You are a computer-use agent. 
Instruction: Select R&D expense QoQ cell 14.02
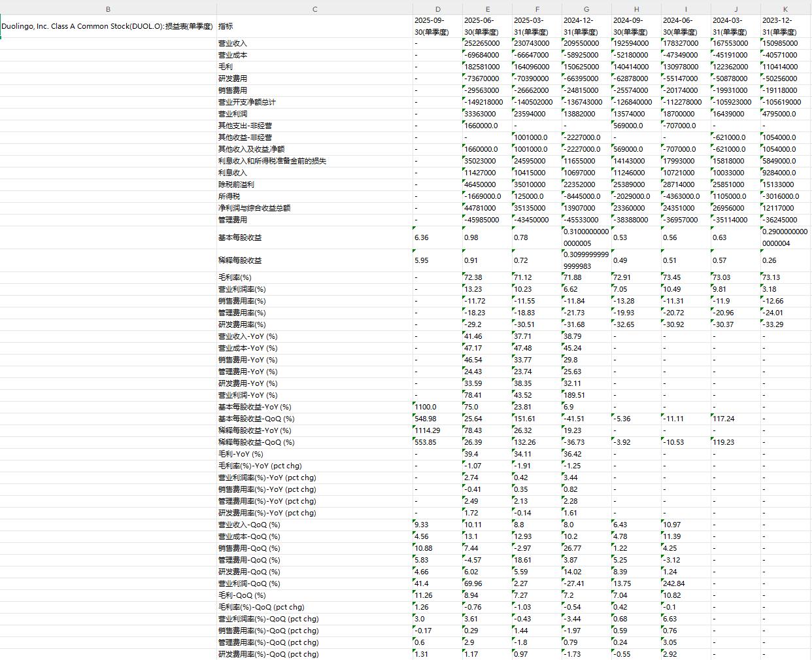point(586,572)
